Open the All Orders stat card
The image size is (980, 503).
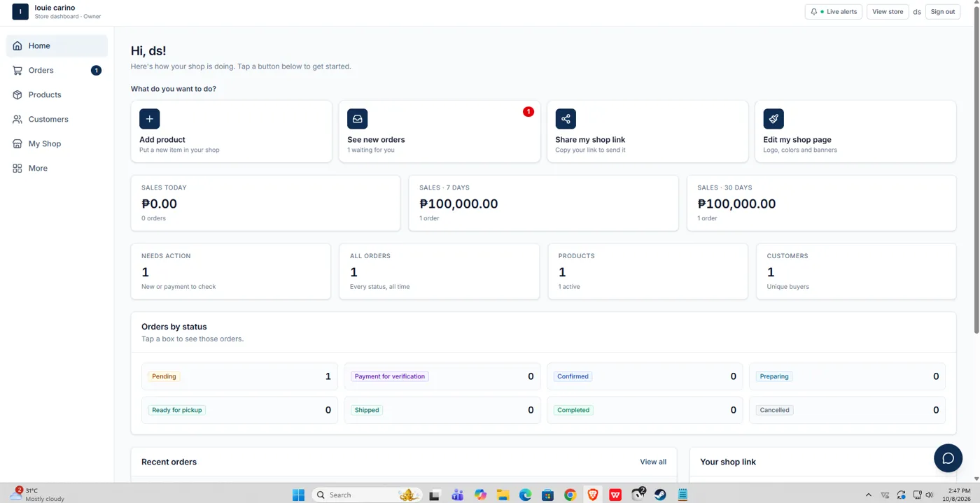click(x=440, y=271)
